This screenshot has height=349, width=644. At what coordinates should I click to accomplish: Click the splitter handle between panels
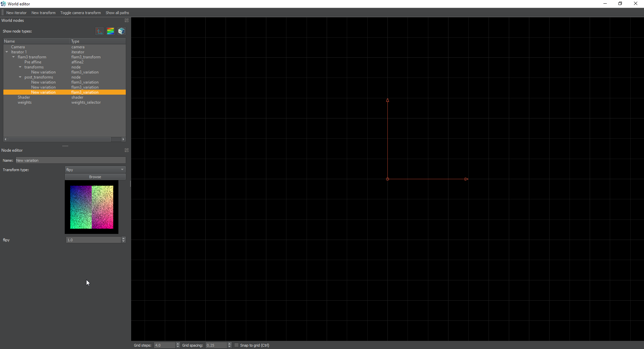(65, 146)
